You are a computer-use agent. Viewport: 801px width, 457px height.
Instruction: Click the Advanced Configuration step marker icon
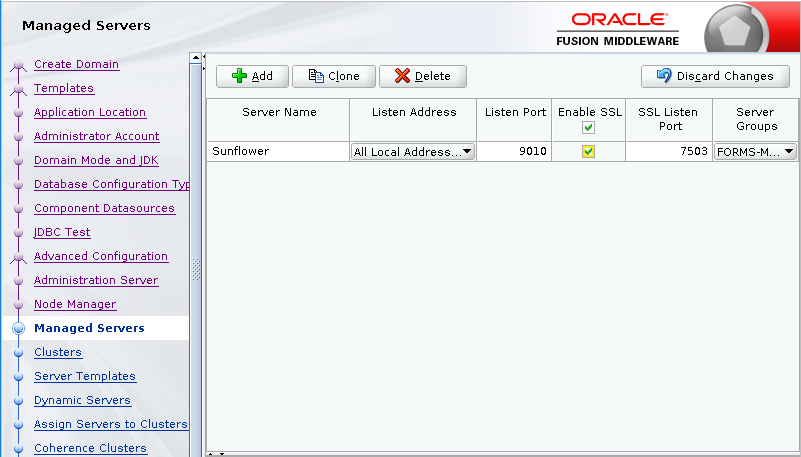coord(18,258)
